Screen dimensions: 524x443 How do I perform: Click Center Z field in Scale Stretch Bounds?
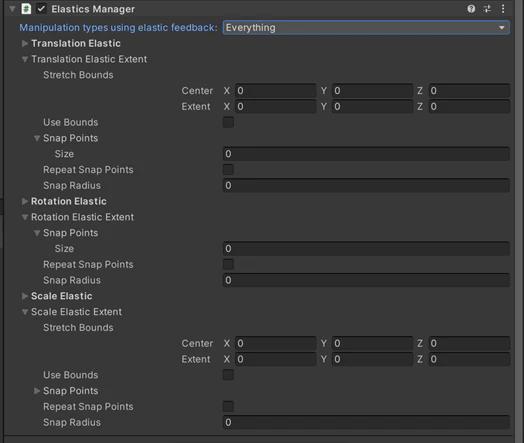[469, 343]
